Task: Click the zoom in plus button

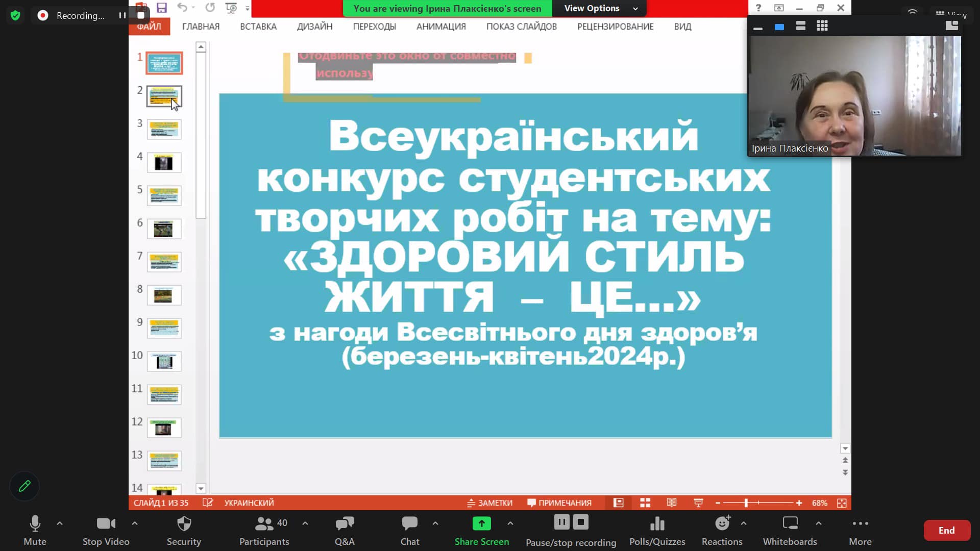Action: pos(799,503)
